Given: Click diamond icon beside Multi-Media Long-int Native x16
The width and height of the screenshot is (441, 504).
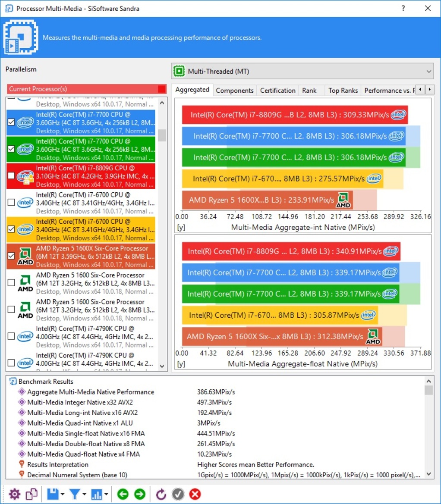Looking at the screenshot, I should 22,413.
